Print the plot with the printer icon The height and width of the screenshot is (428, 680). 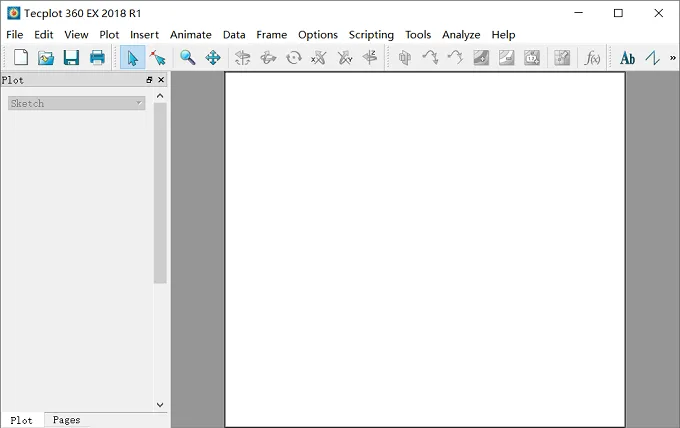tap(97, 57)
